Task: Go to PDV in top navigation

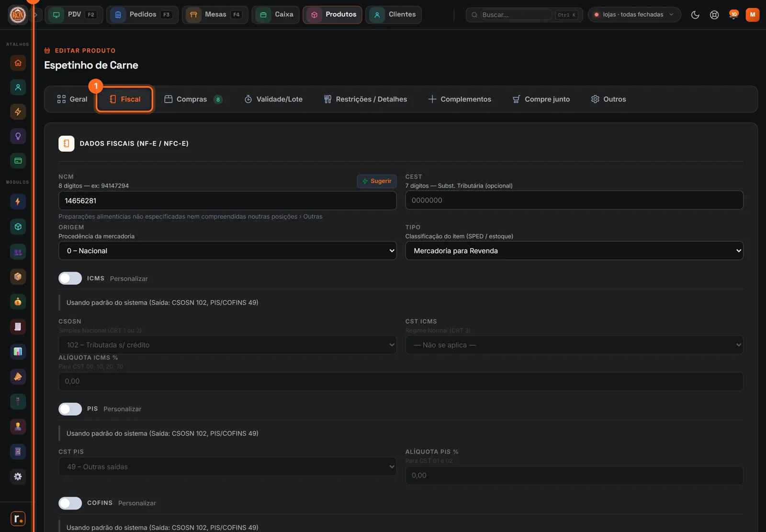Action: [x=74, y=15]
